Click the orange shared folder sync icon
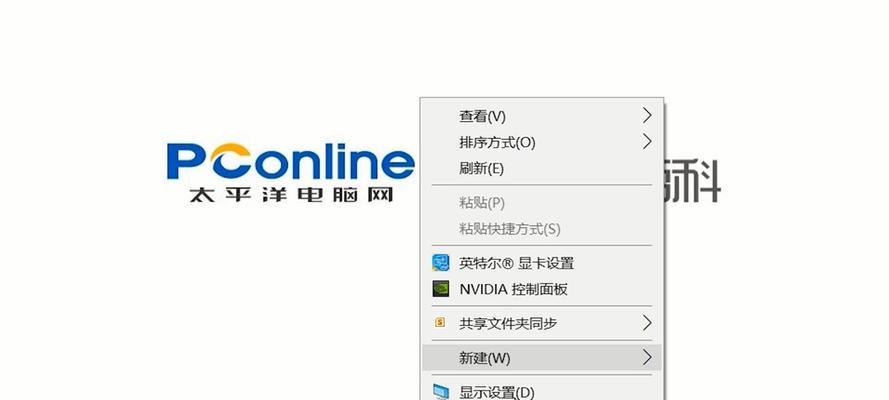Image resolution: width=889 pixels, height=400 pixels. click(440, 323)
